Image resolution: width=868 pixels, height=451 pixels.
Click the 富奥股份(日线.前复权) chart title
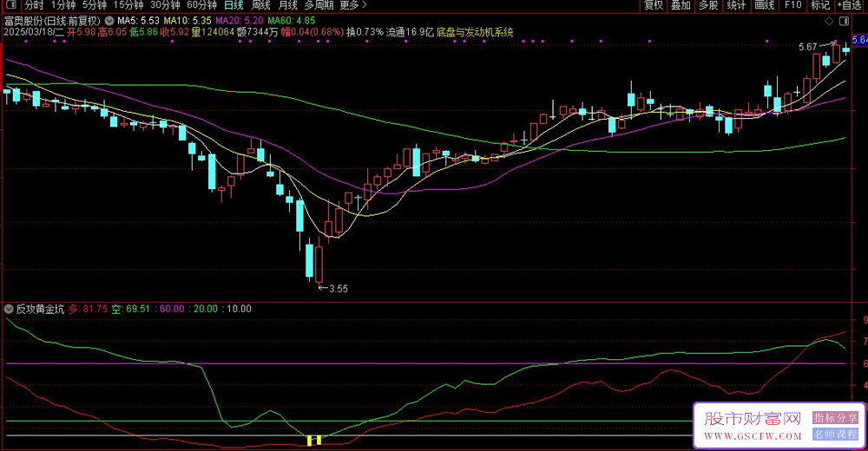coord(53,21)
